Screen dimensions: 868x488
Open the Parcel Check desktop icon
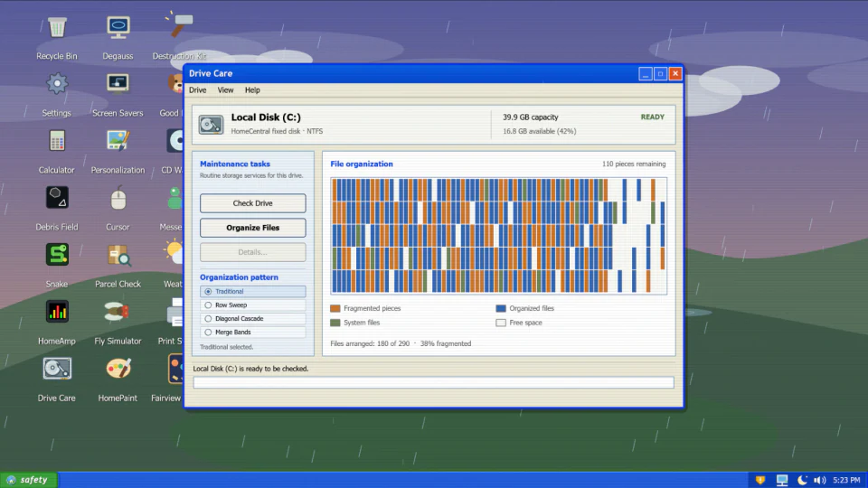coord(118,255)
